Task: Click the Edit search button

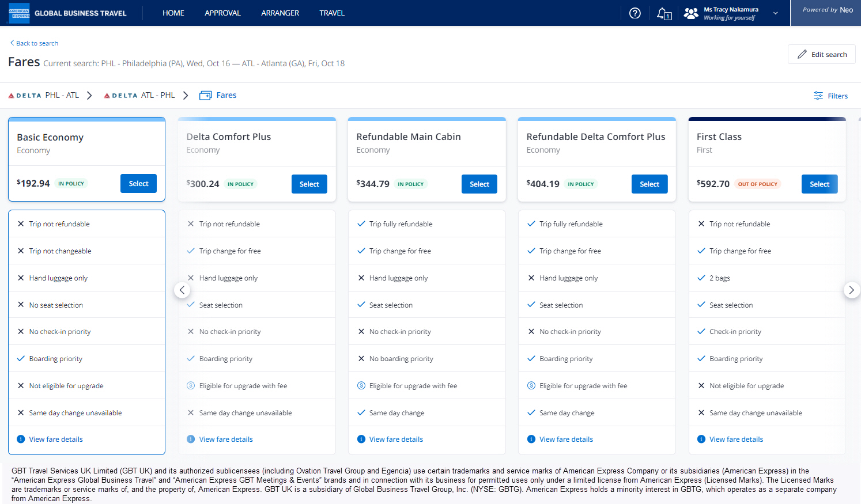Action: [x=821, y=54]
